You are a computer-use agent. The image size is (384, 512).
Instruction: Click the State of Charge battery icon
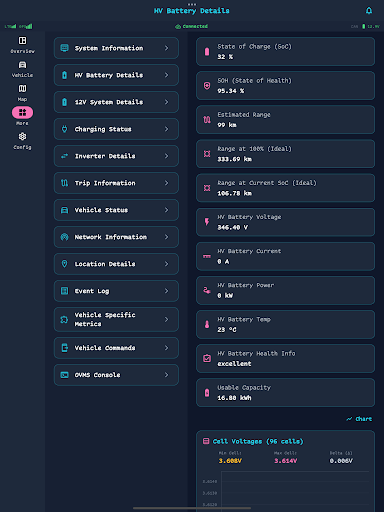pos(207,52)
